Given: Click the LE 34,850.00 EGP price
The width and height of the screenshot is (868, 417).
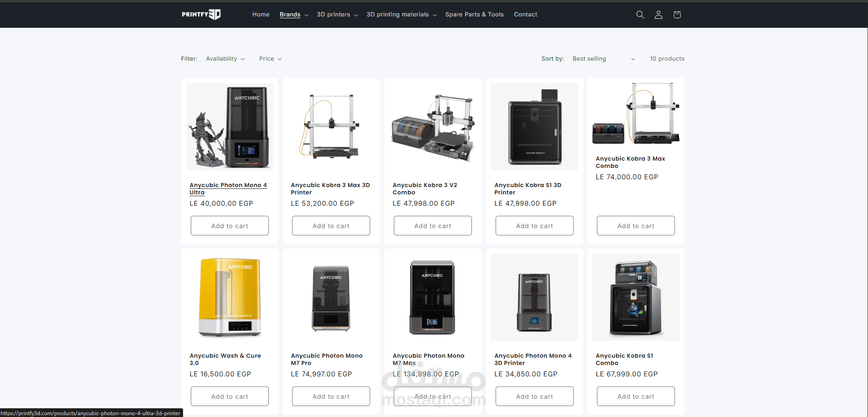Looking at the screenshot, I should pyautogui.click(x=526, y=374).
